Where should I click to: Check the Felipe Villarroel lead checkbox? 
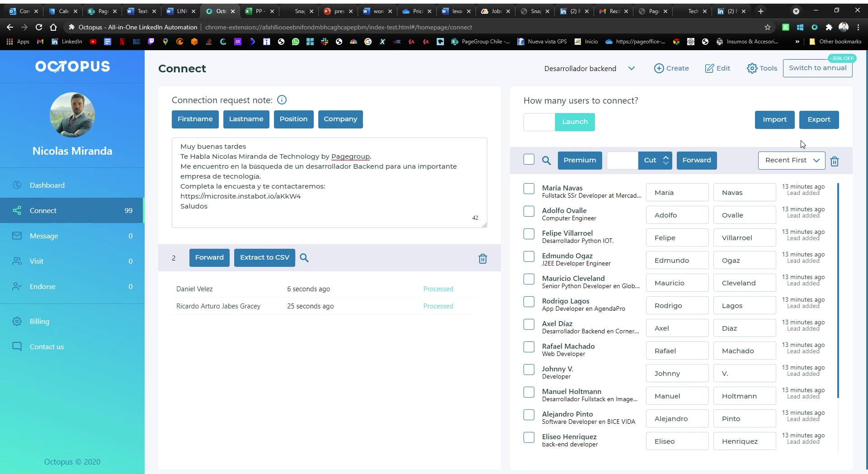[528, 234]
